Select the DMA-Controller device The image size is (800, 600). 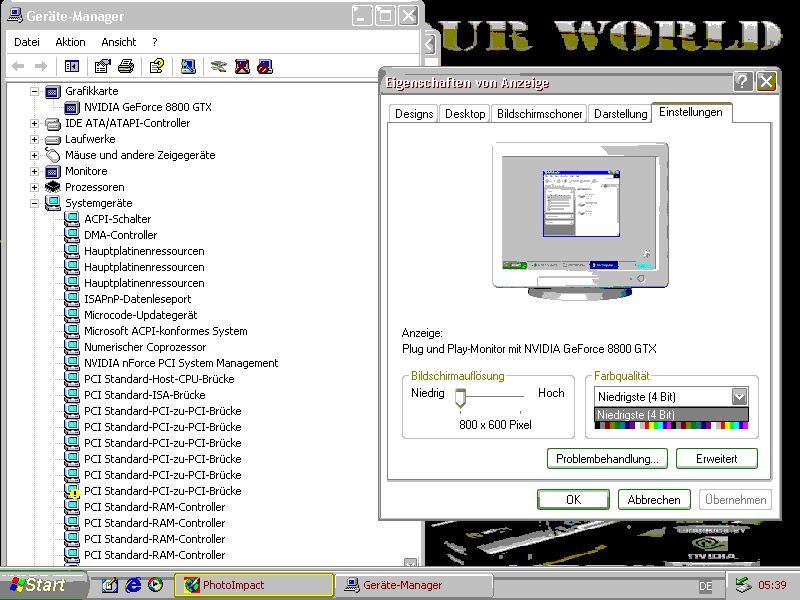pos(120,235)
